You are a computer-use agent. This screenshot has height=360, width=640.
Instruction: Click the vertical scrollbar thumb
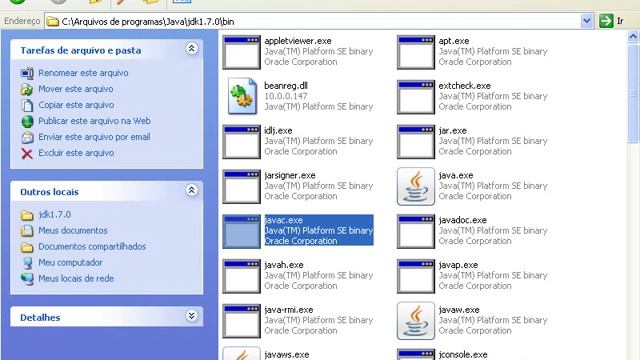point(633,93)
